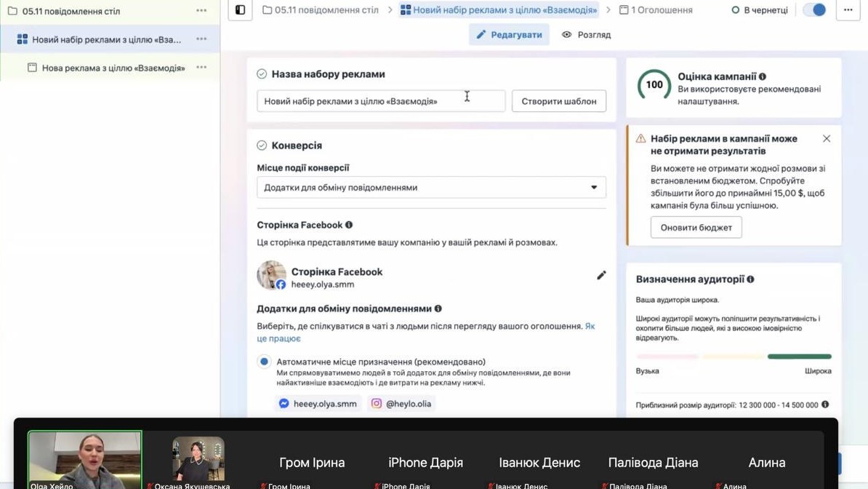
Task: Click Оновити бюджет button
Action: pyautogui.click(x=696, y=228)
